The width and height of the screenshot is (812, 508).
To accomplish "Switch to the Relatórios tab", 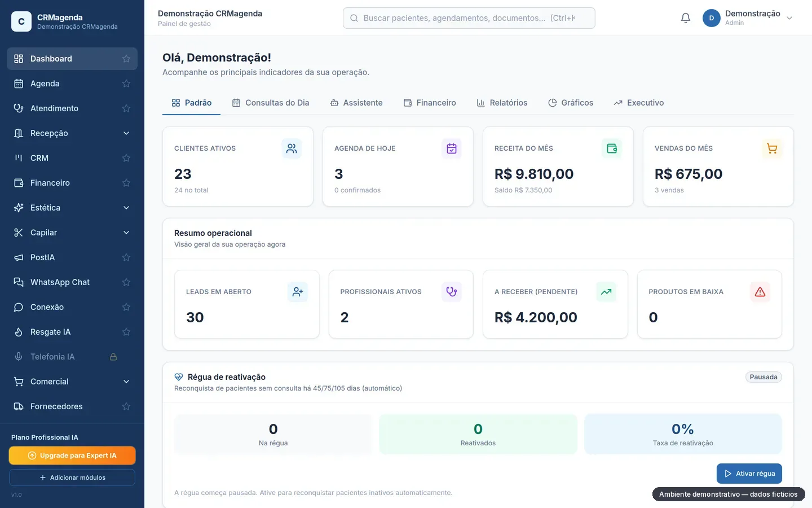I will (502, 103).
